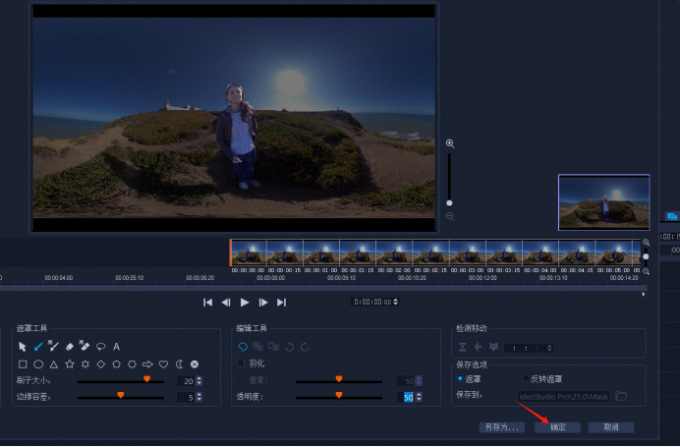Zoom out the filmstrip timeline

646,272
